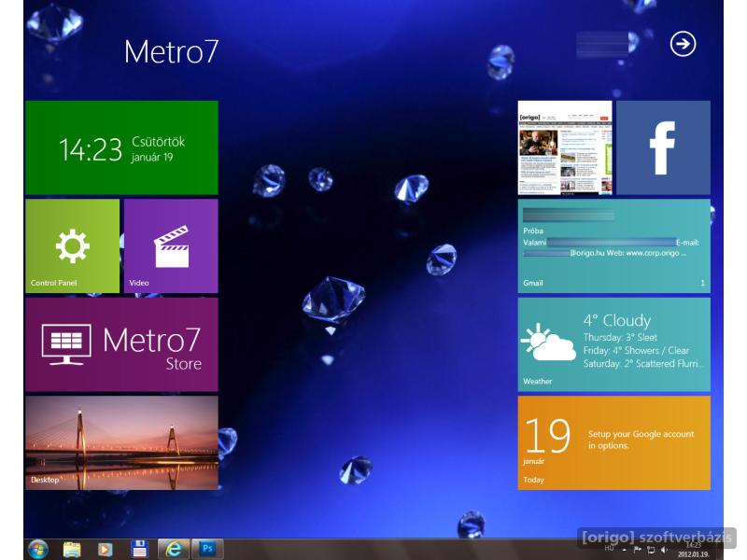Click the "Thursday: 3° Sleet" forecast line
Viewport: 747px width, 560px height.
[x=620, y=337]
